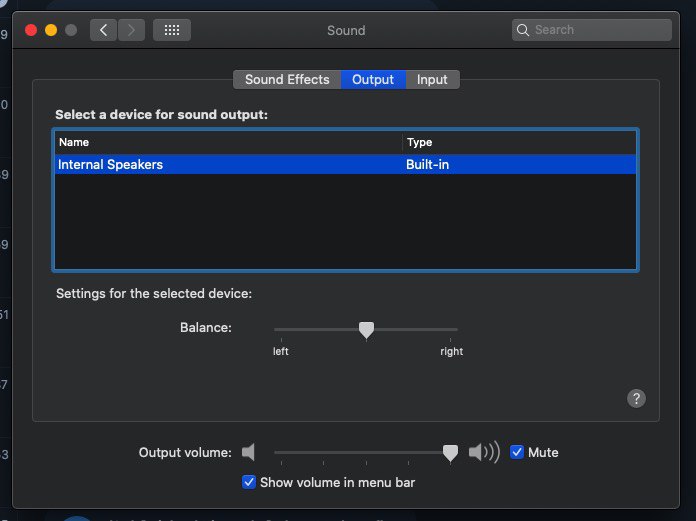The image size is (696, 521).
Task: Click the low volume speaker icon
Action: 248,452
